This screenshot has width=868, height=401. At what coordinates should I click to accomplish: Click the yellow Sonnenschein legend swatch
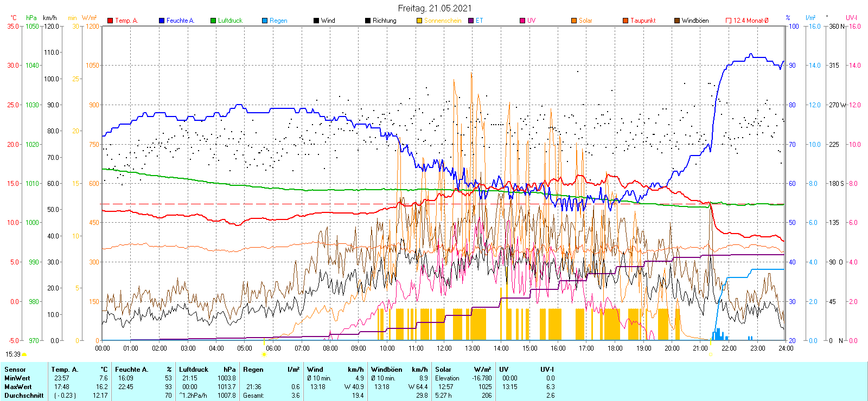click(x=419, y=21)
